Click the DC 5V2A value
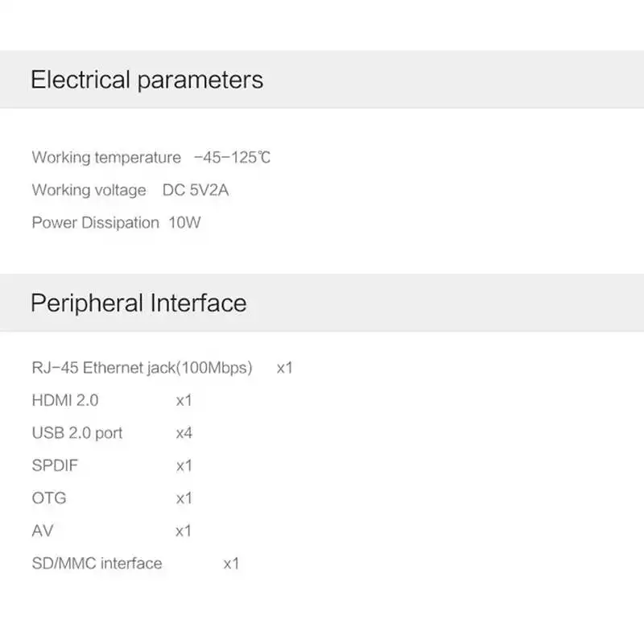 (196, 190)
